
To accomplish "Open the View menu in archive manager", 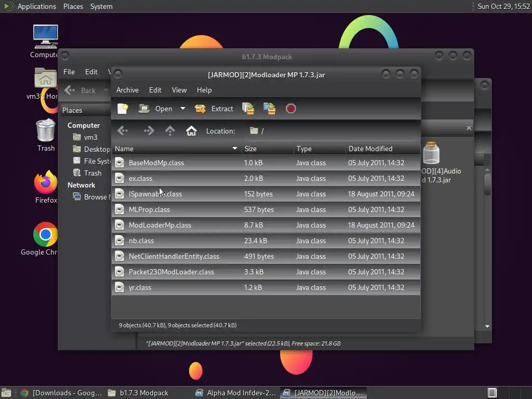I will click(179, 90).
